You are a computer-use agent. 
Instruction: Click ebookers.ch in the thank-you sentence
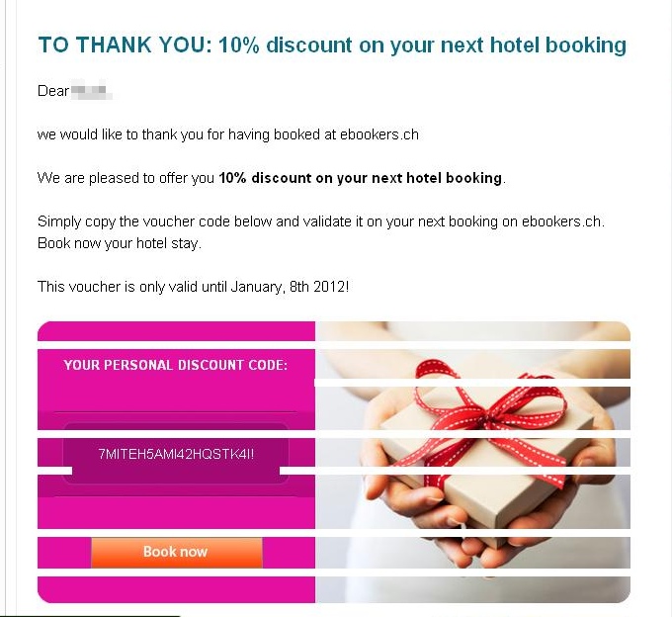[x=378, y=134]
